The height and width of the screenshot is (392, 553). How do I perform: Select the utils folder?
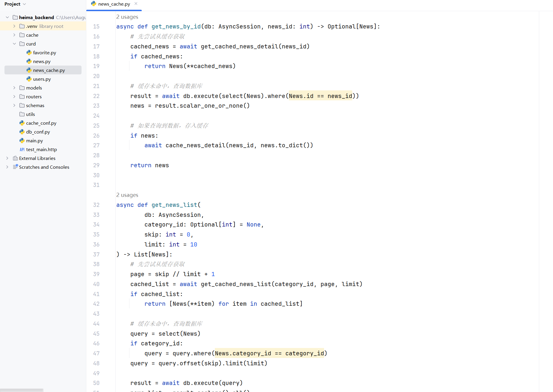click(x=30, y=114)
